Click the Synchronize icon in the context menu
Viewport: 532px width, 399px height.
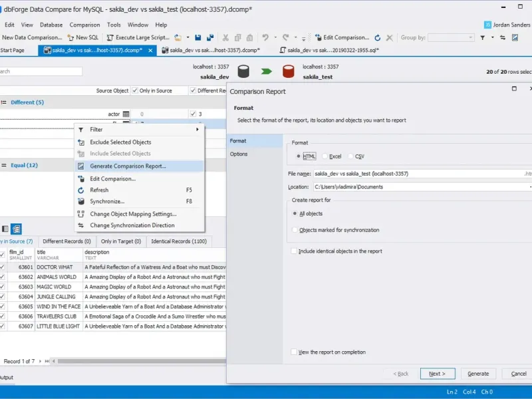[x=82, y=201]
